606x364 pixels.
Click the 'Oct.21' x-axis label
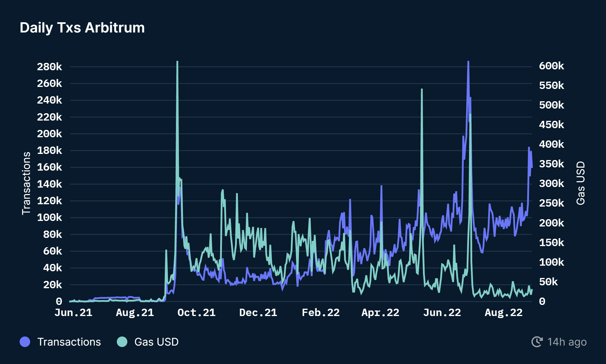(196, 313)
